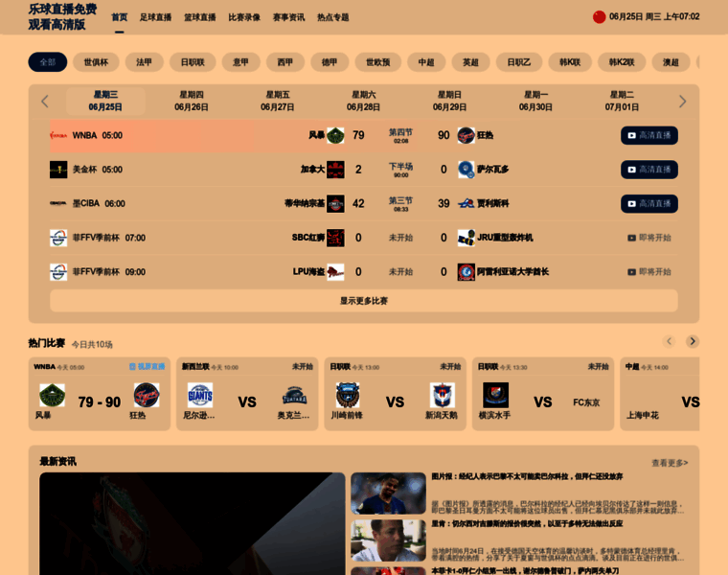Watch 美金杯 match via 高清直播
728x575 pixels.
click(649, 170)
